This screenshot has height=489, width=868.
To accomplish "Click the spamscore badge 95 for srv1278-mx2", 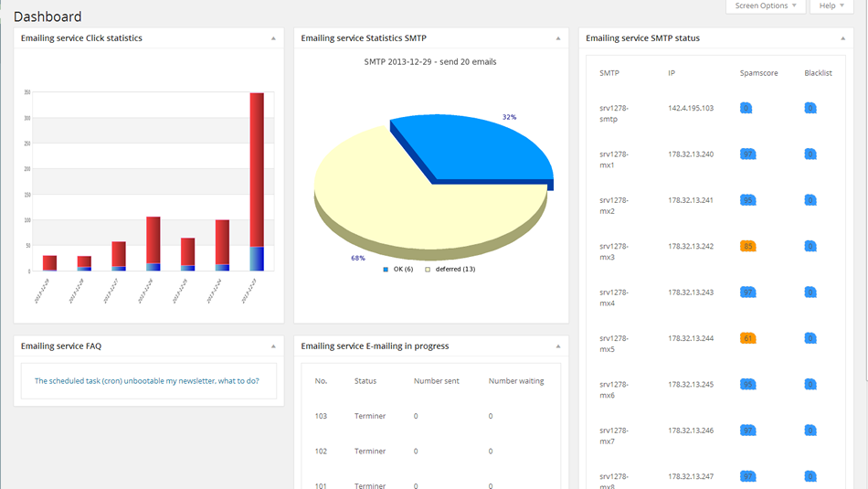I will (748, 200).
